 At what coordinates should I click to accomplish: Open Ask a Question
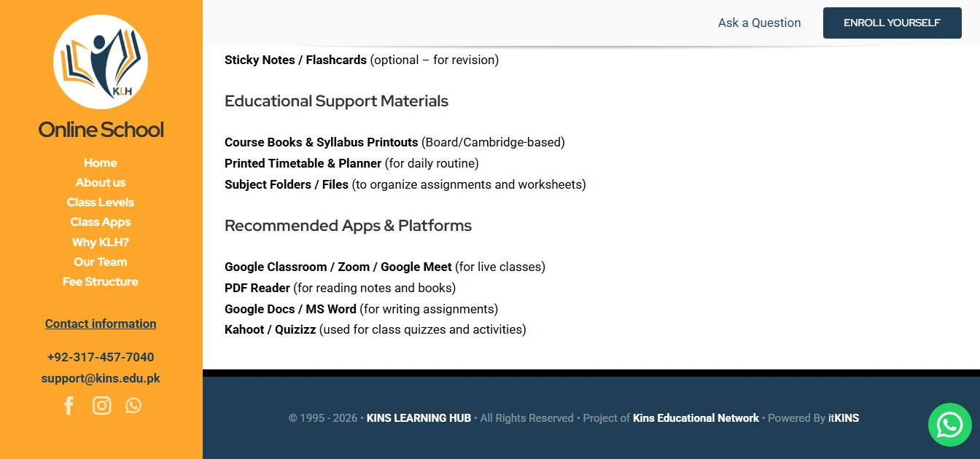click(x=759, y=23)
